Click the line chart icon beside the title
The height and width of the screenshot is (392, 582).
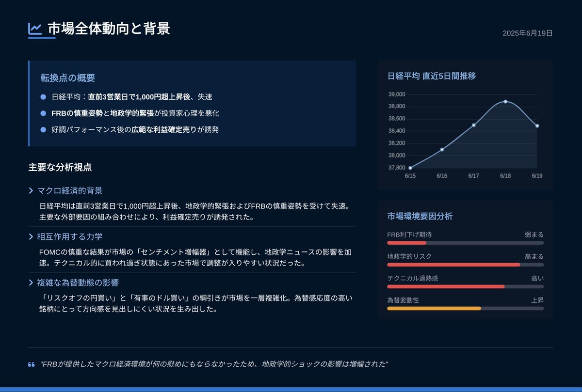coord(35,29)
